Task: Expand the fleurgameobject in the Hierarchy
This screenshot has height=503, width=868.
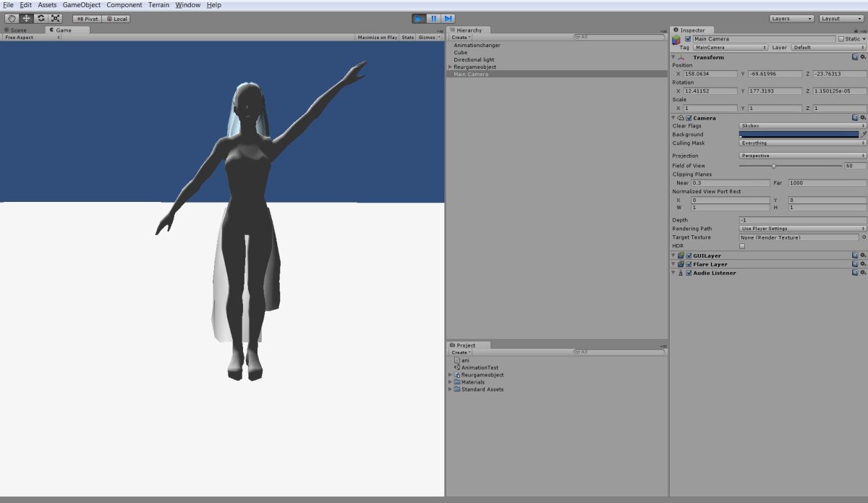Action: tap(448, 67)
